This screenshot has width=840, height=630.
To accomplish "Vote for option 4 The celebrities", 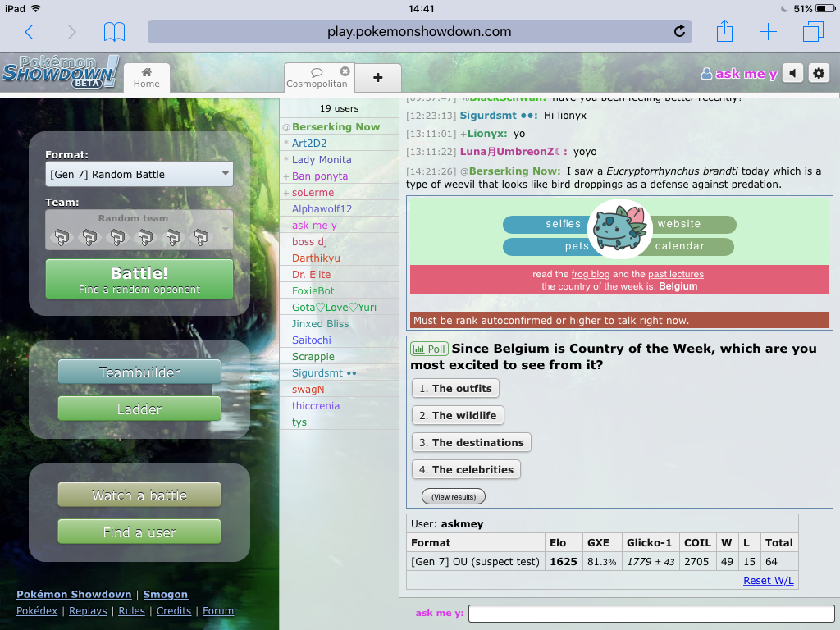I will click(466, 470).
